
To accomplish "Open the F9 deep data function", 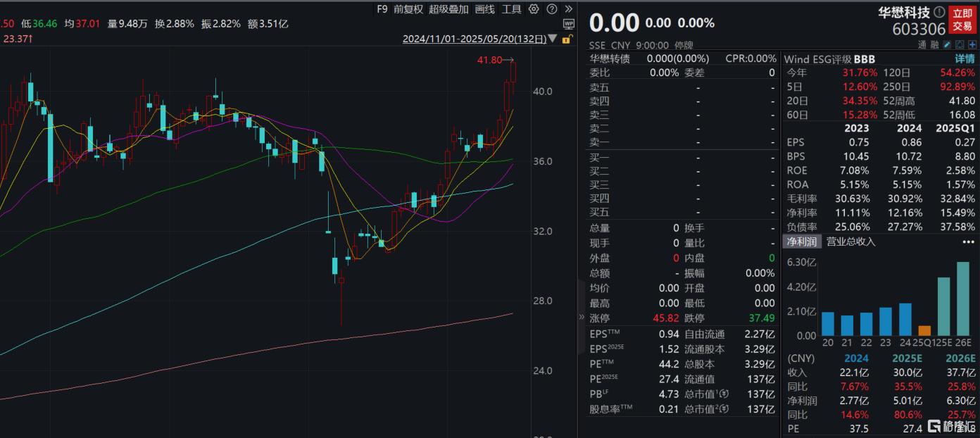I will click(382, 9).
